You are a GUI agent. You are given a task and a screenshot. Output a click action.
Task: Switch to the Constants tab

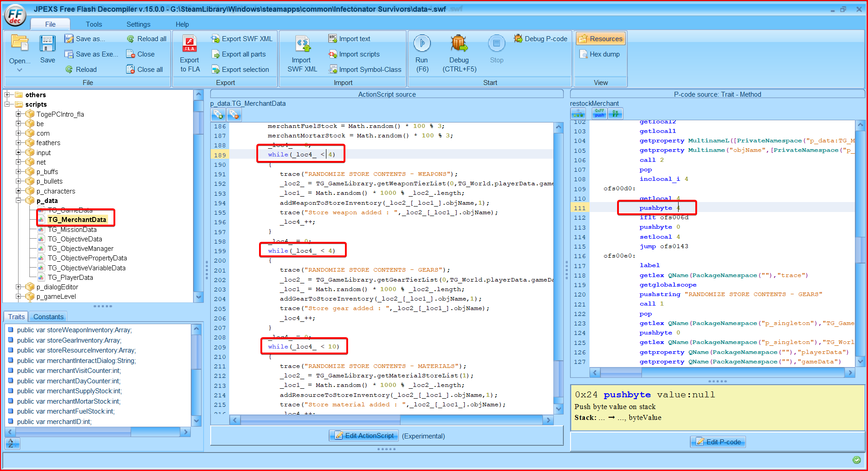(x=48, y=317)
